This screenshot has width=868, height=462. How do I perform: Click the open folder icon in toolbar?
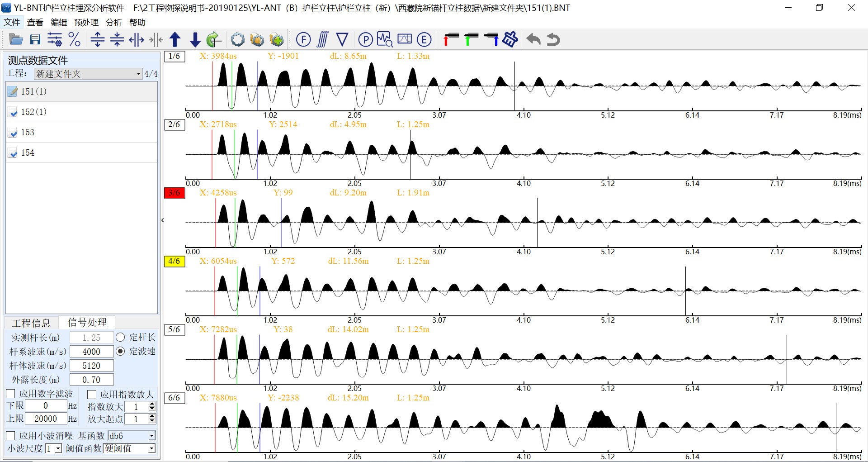tap(16, 40)
